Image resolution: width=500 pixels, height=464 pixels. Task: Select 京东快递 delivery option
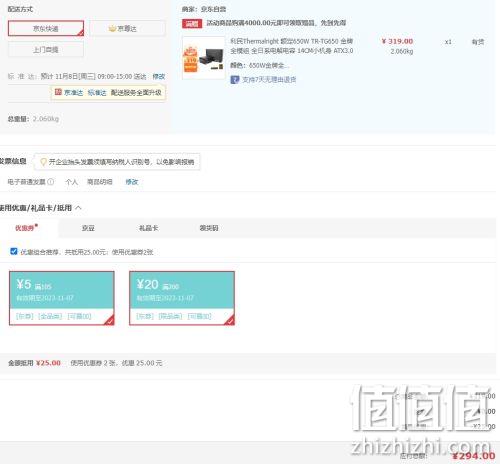(46, 28)
